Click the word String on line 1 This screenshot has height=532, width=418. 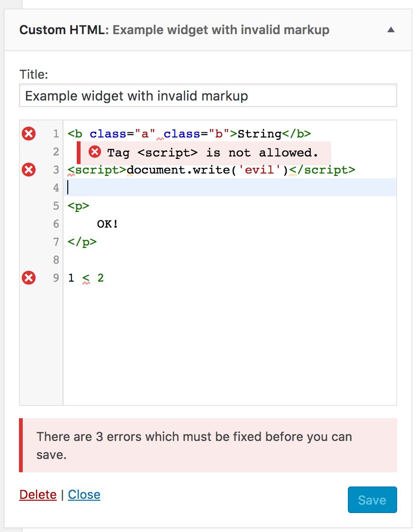260,134
